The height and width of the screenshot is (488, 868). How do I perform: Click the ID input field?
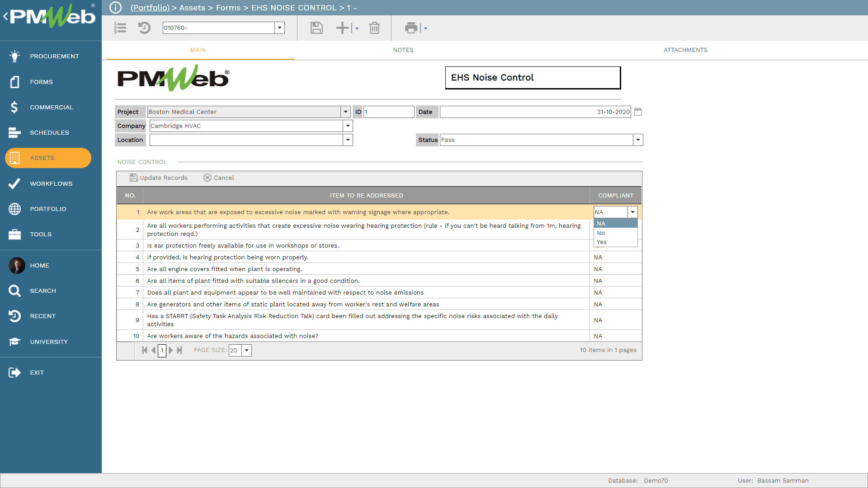(389, 112)
